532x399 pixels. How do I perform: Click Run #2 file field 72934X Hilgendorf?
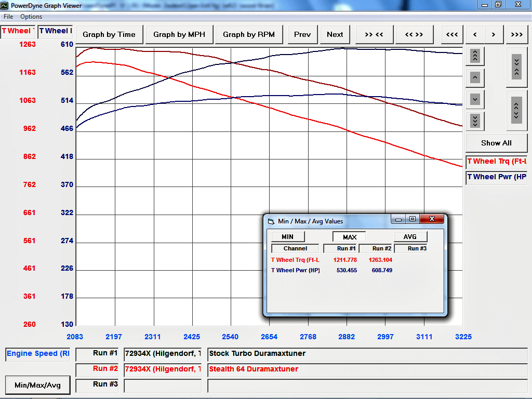point(163,370)
